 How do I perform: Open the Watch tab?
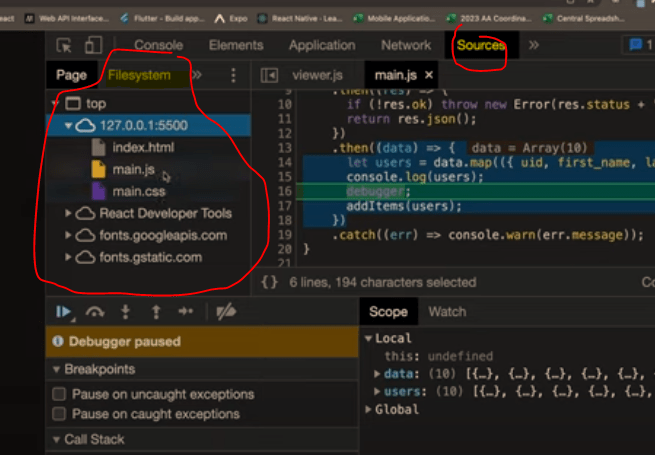447,312
